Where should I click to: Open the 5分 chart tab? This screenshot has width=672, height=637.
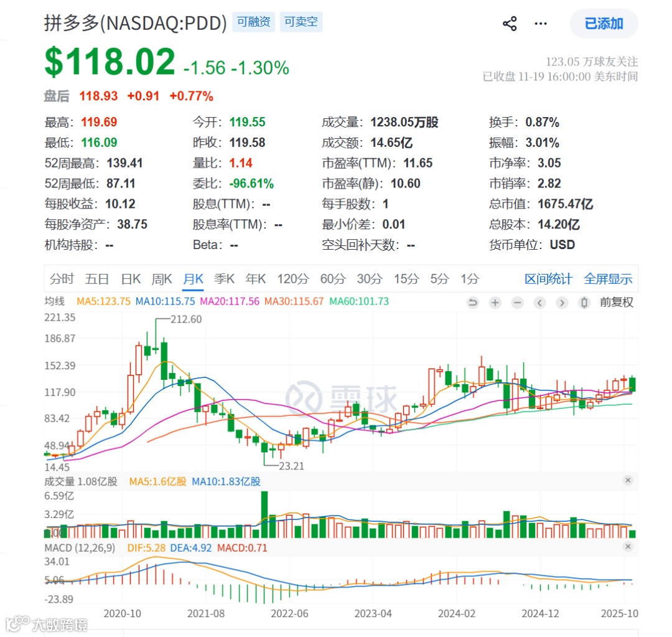[x=439, y=279]
